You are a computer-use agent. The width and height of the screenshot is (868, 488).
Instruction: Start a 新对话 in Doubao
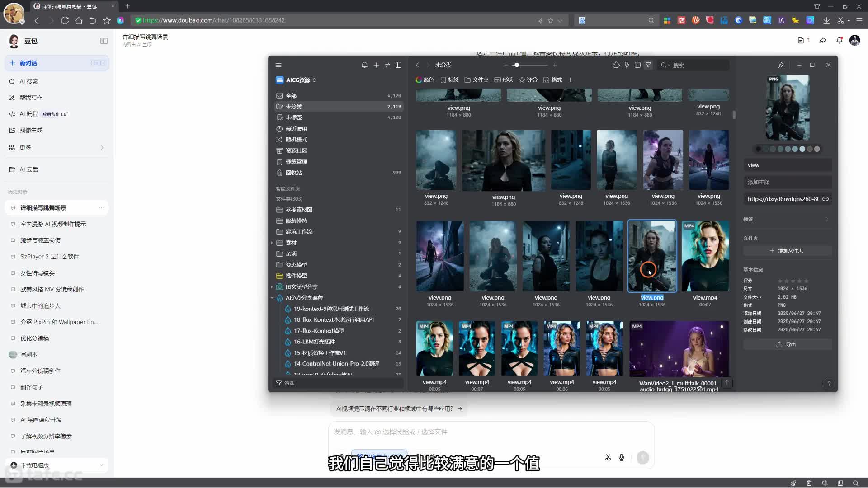click(x=57, y=63)
